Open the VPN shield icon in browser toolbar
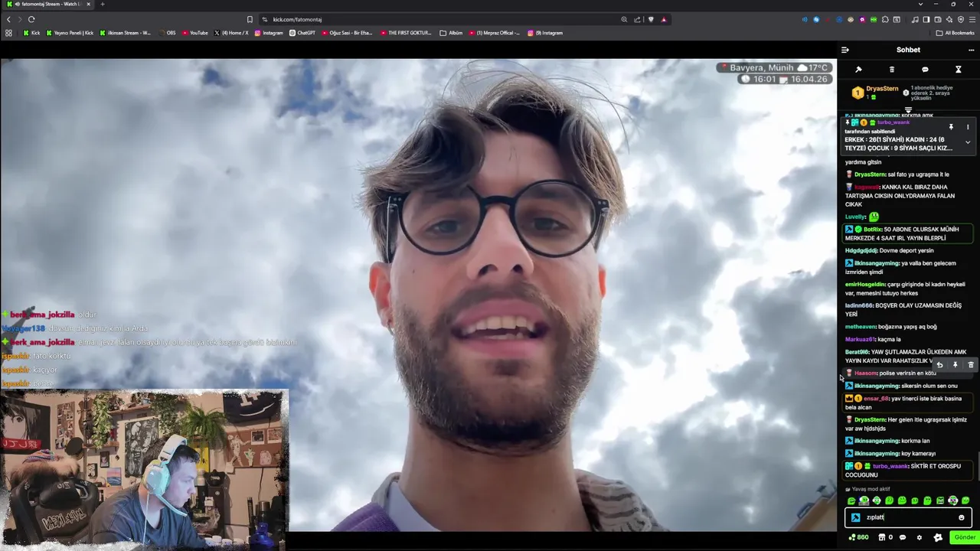 (961, 19)
